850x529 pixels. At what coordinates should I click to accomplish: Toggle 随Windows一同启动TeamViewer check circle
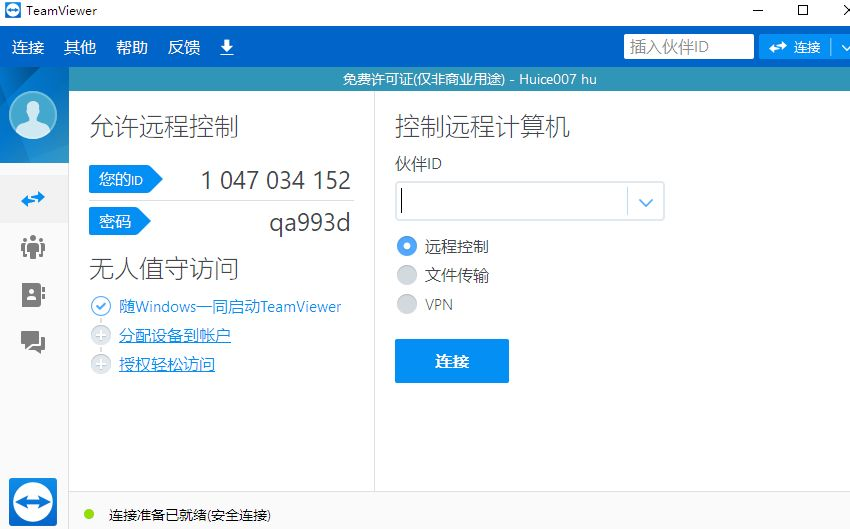tap(101, 306)
